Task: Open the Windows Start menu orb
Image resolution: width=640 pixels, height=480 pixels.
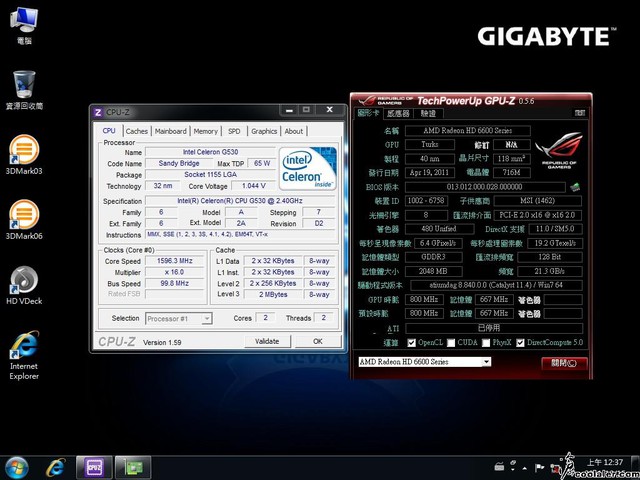Action: 16,468
